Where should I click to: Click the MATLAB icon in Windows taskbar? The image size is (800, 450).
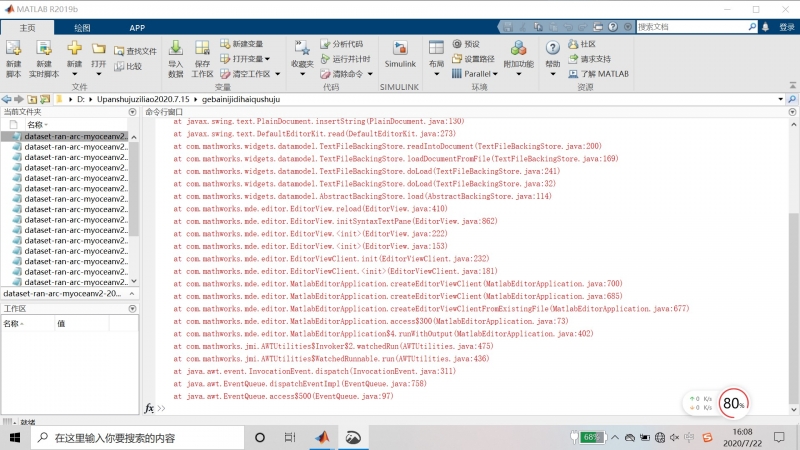click(322, 438)
